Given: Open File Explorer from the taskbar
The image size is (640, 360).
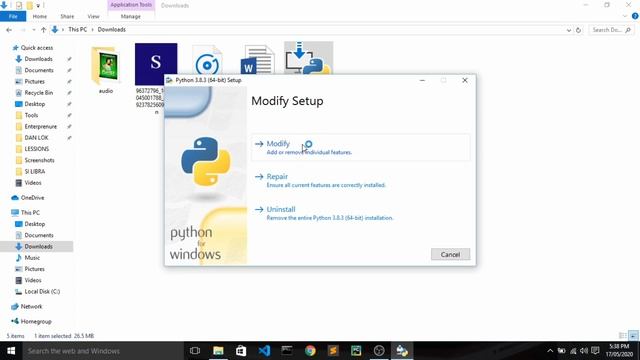Looking at the screenshot, I should pos(218,351).
